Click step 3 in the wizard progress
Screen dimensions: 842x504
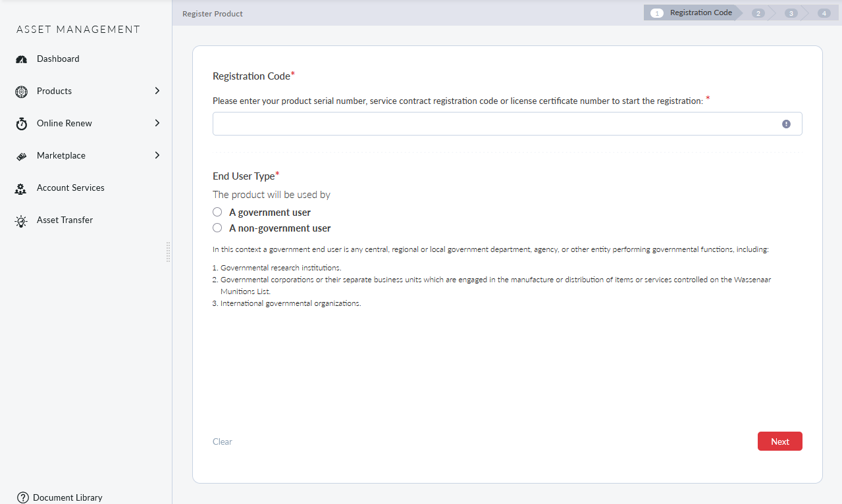click(x=791, y=13)
